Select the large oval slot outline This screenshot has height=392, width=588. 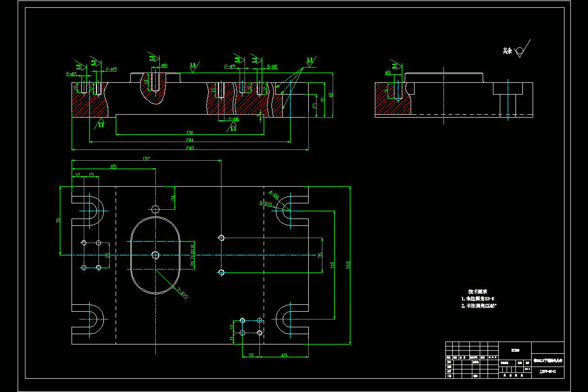click(155, 255)
